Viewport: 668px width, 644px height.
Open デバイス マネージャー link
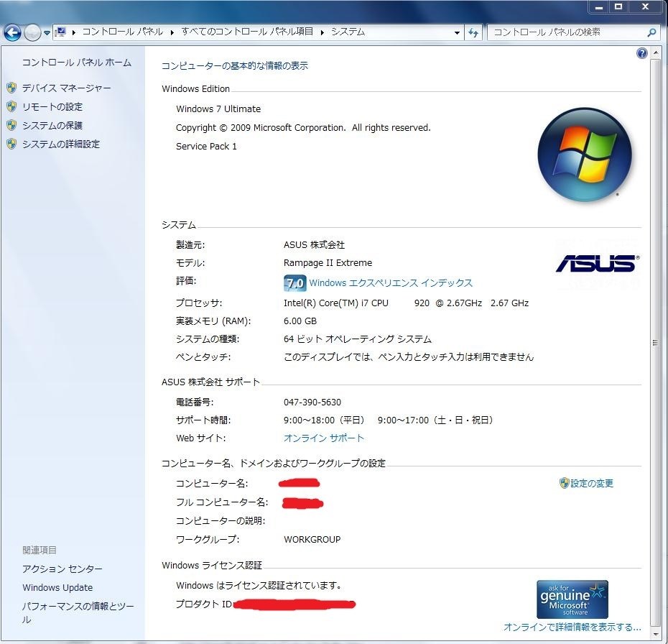point(67,88)
